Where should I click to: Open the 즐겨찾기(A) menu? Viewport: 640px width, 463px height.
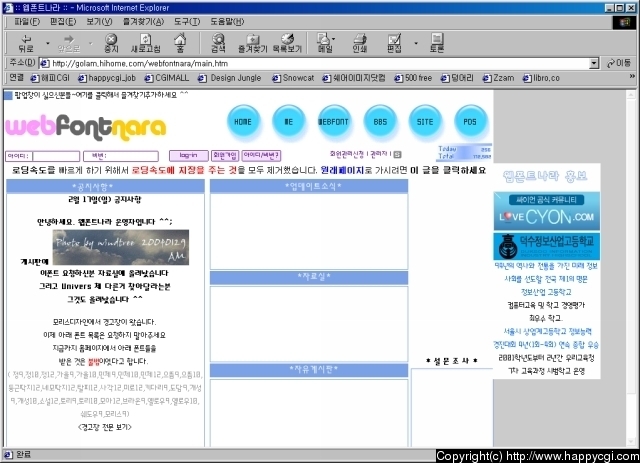click(143, 22)
